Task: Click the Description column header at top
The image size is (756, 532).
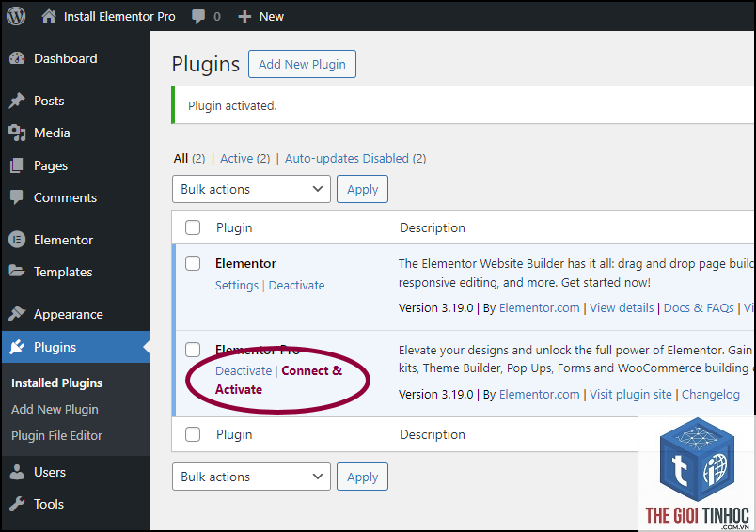Action: coord(432,227)
